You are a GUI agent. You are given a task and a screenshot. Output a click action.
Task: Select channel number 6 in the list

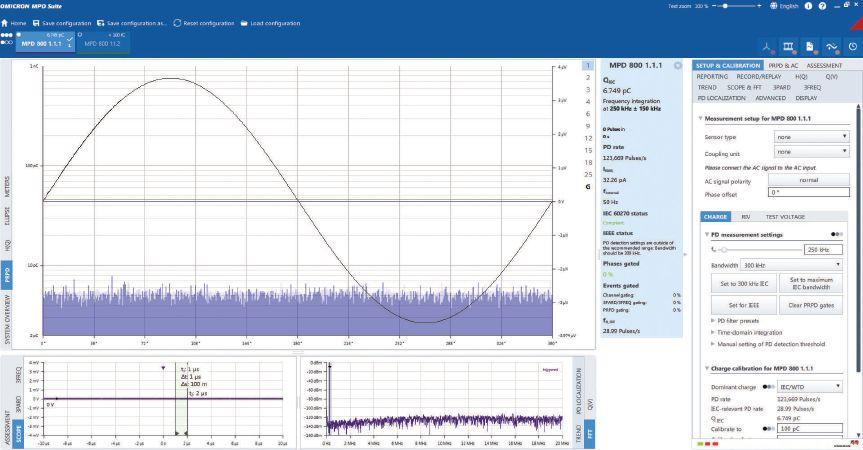588,114
